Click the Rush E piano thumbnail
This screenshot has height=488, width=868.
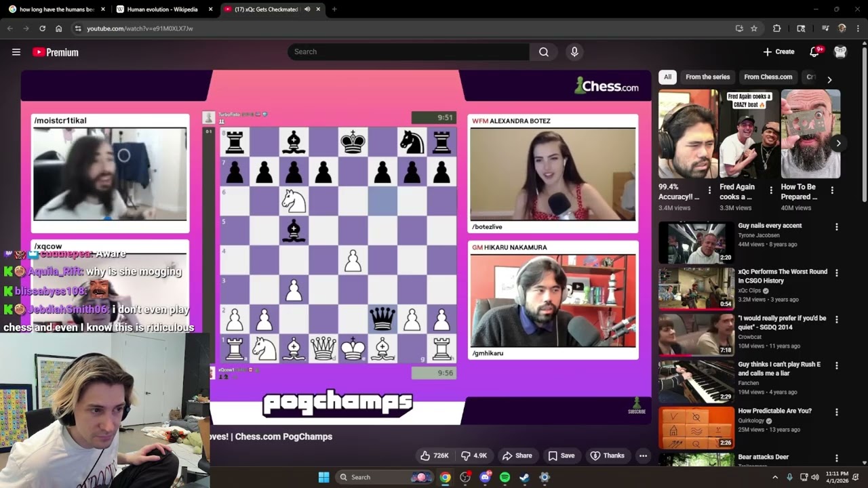[x=696, y=382]
